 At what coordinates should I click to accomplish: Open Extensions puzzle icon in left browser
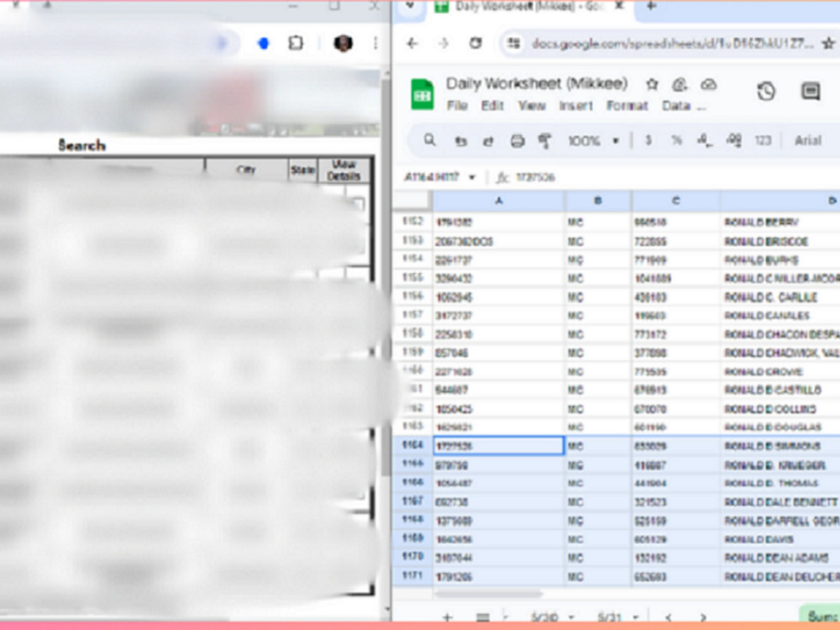click(296, 44)
